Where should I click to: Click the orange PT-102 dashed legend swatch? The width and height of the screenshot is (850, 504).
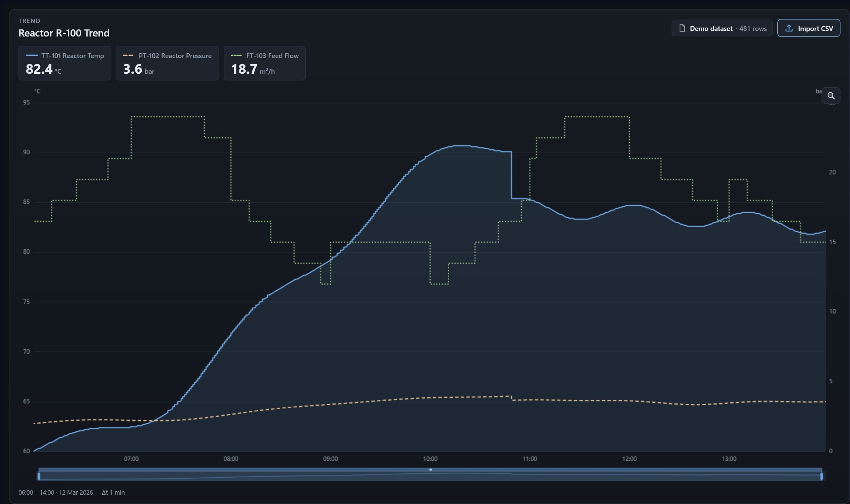pos(128,56)
